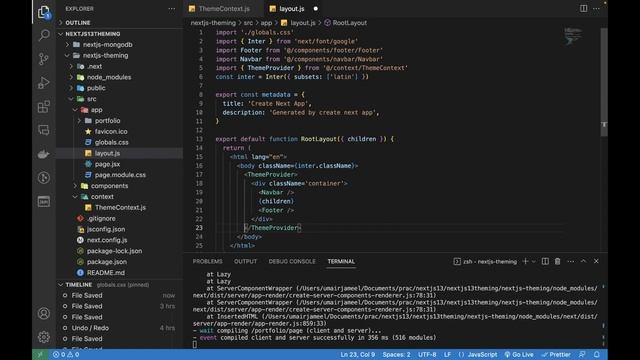
Task: Open the Problems panel tab
Action: click(208, 261)
